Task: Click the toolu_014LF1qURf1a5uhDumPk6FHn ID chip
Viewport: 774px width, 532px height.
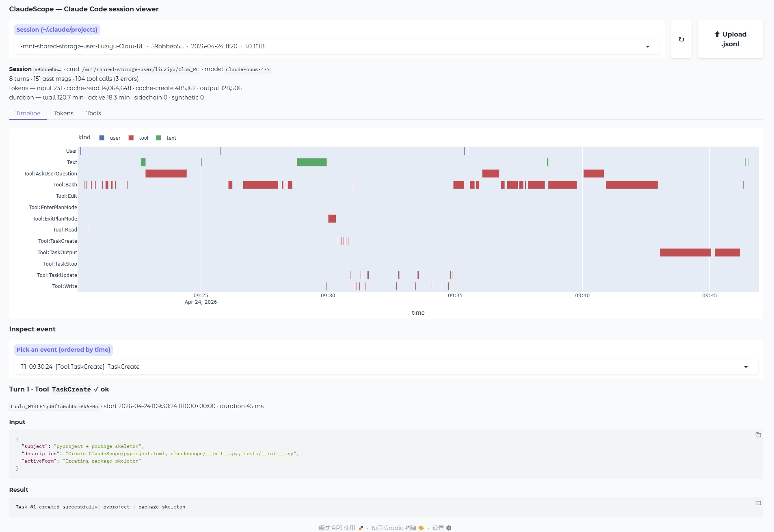Action: pos(53,406)
